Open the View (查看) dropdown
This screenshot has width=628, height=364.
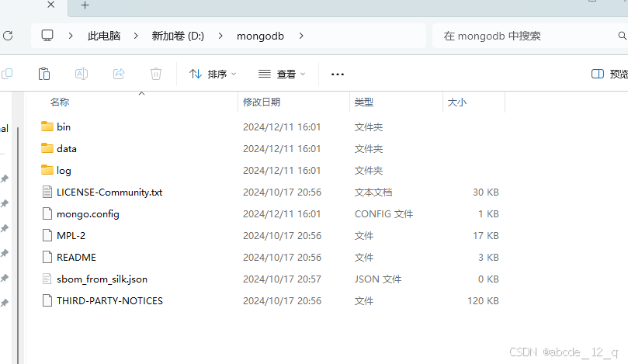point(282,74)
